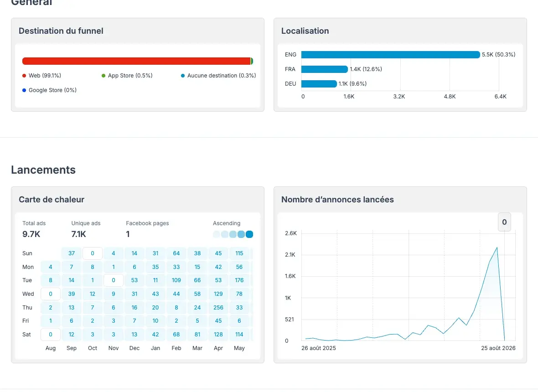The image size is (538, 392).
Task: Click the darkest Ascending scale swatch
Action: (x=249, y=234)
